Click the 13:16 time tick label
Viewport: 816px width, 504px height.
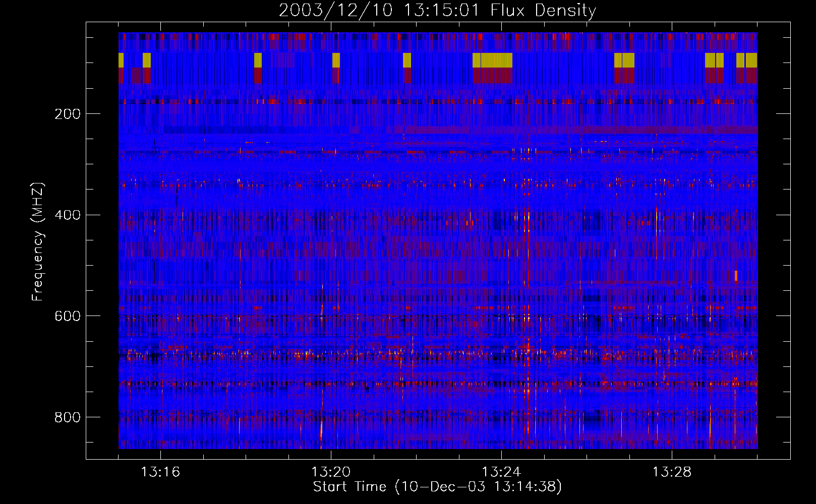tap(160, 472)
